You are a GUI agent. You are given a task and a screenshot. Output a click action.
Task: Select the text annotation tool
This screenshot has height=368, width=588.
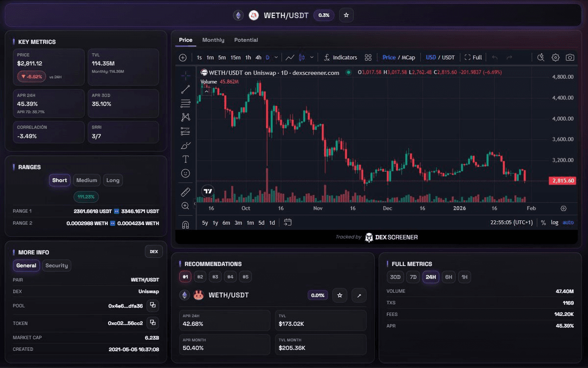tap(186, 159)
